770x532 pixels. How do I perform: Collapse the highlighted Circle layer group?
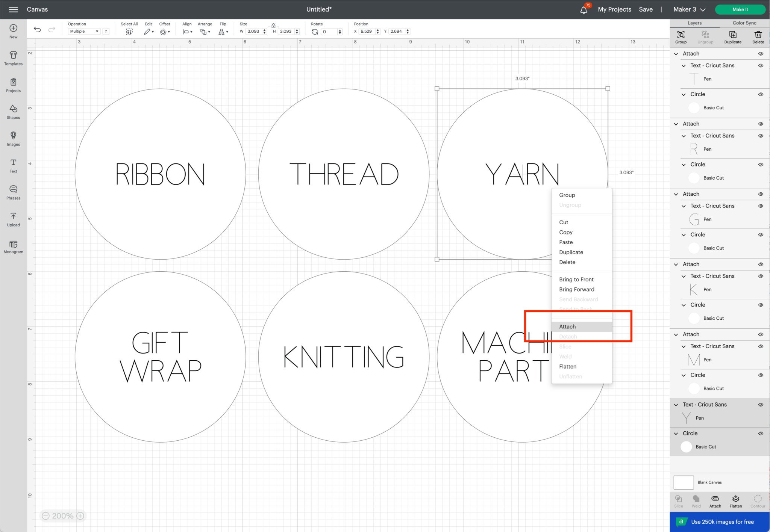pos(676,433)
